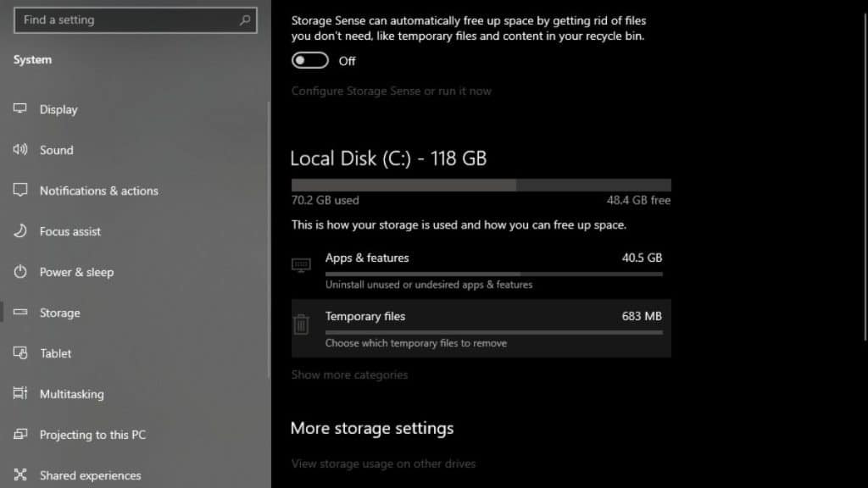Click the search magnifier icon
This screenshot has height=488, width=868.
tap(245, 20)
